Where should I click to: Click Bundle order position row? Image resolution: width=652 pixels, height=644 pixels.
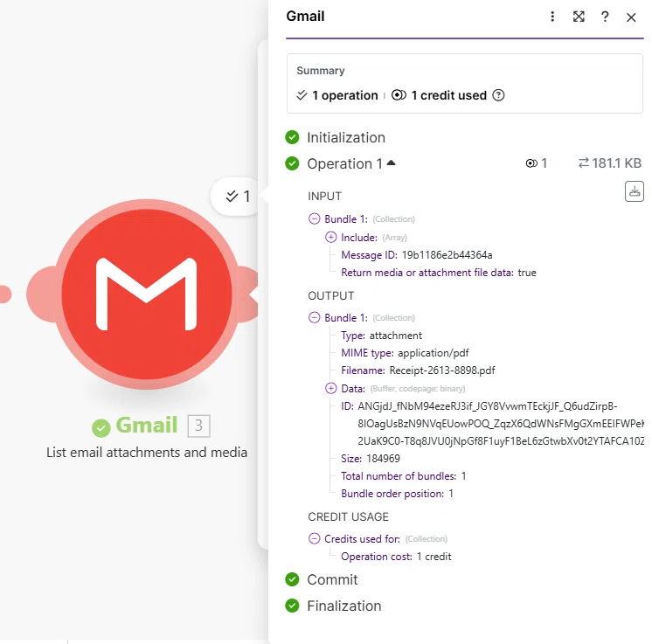pos(397,494)
